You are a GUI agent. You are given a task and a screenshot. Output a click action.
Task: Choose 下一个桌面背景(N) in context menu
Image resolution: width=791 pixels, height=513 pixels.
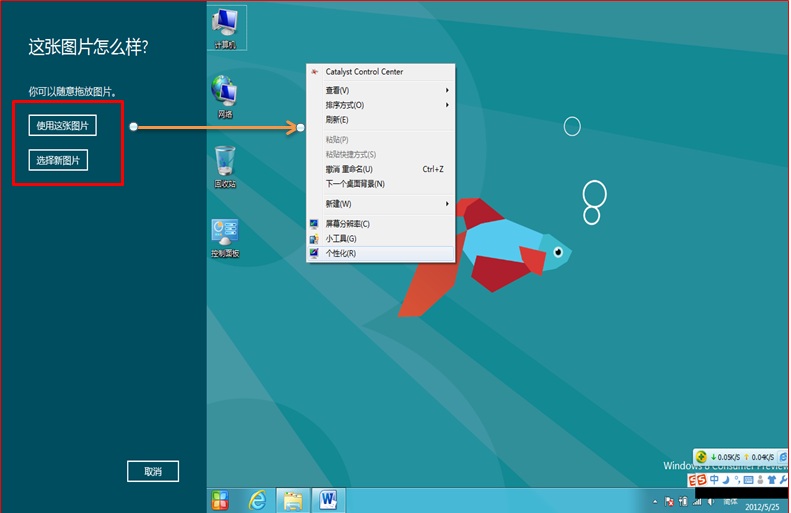381,184
